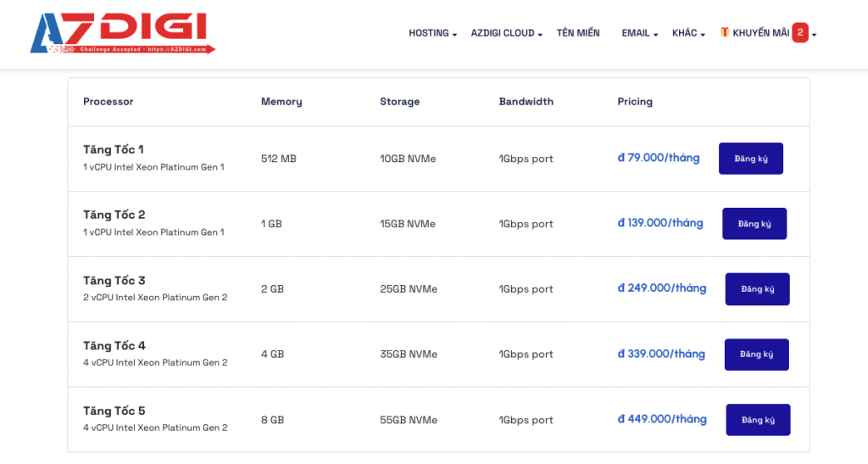This screenshot has height=464, width=868.
Task: Click the AZDIGI logo
Action: 122,34
